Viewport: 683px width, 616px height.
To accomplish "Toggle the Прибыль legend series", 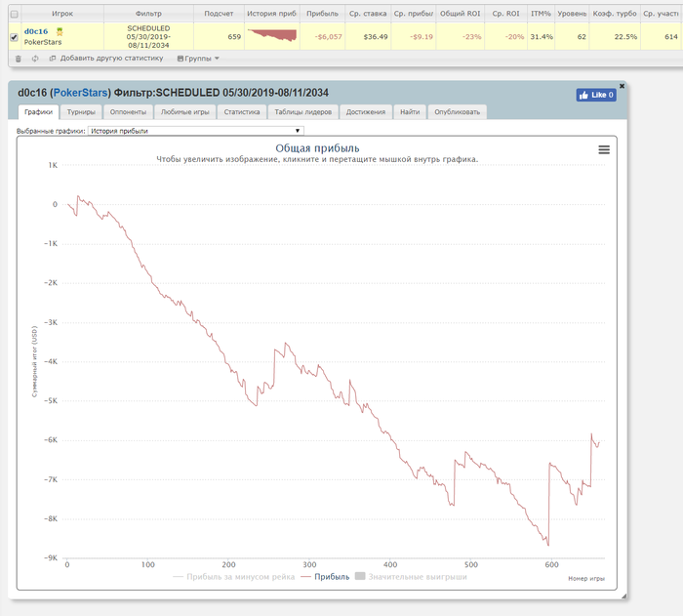I will pyautogui.click(x=325, y=577).
